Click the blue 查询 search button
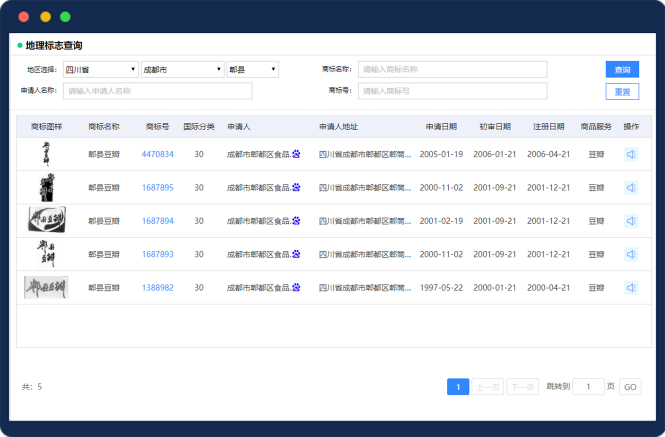 point(622,70)
